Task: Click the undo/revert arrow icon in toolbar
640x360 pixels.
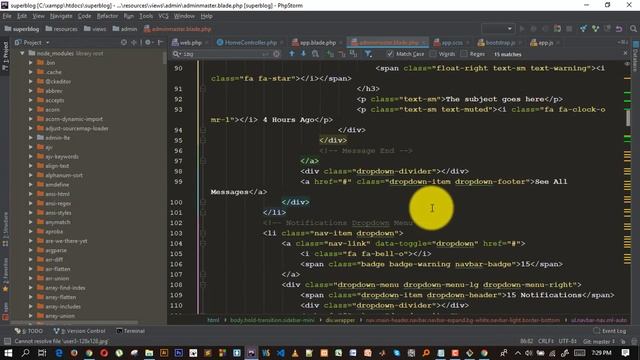Action: click(x=619, y=29)
